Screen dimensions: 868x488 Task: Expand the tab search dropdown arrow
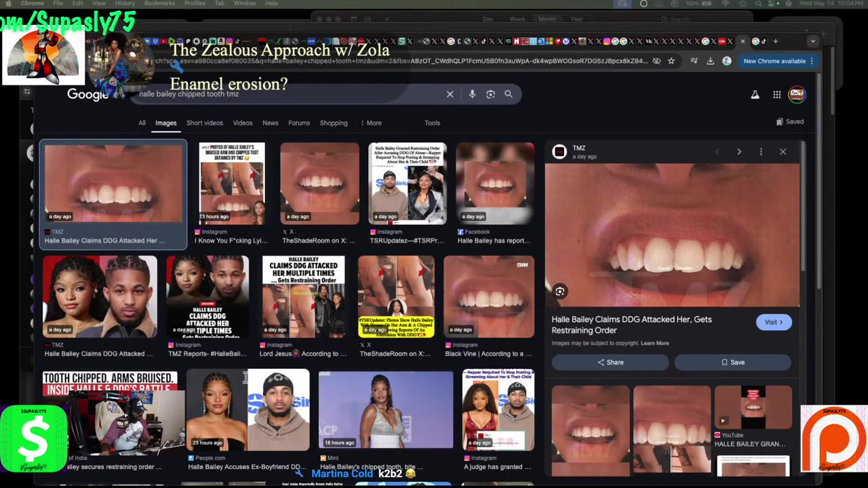tap(812, 41)
